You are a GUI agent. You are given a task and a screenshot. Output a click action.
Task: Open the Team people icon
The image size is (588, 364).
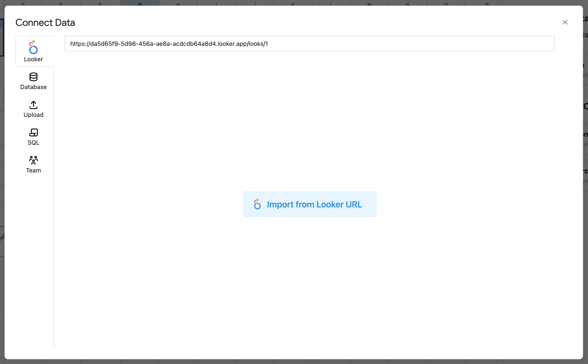coord(33,160)
